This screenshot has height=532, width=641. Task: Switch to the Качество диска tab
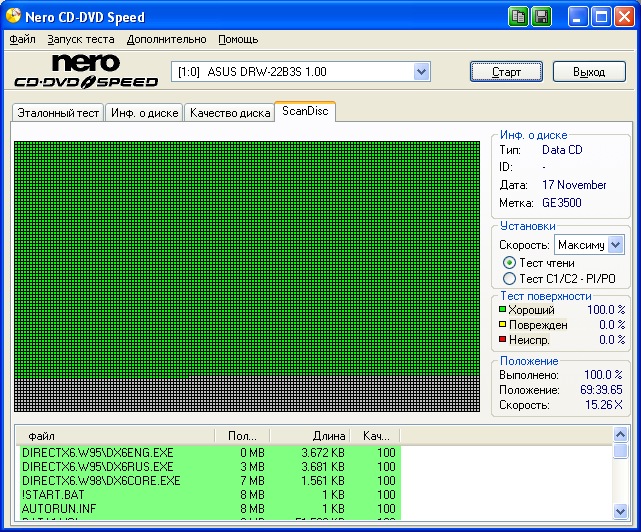click(230, 113)
